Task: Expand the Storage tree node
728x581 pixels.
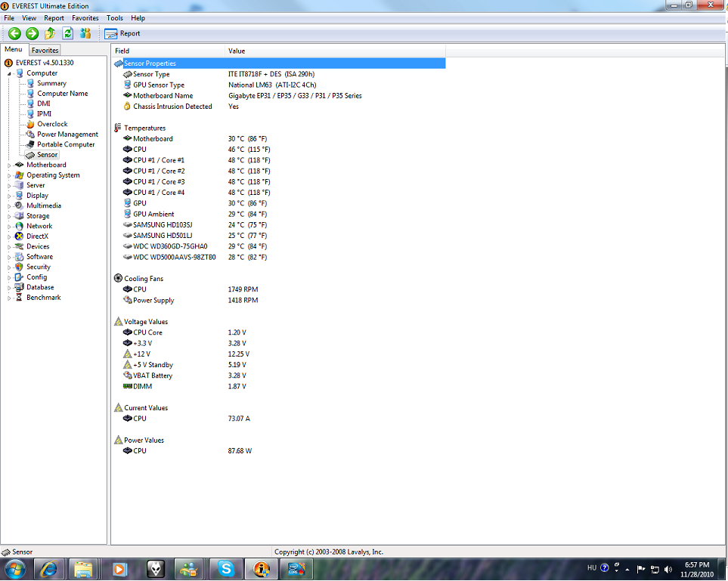Action: [x=9, y=216]
